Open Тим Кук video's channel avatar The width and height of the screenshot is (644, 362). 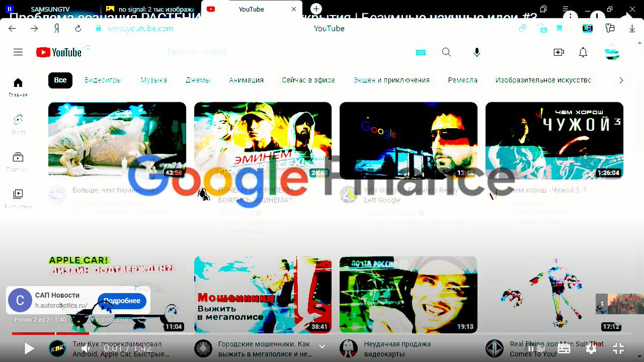57,349
